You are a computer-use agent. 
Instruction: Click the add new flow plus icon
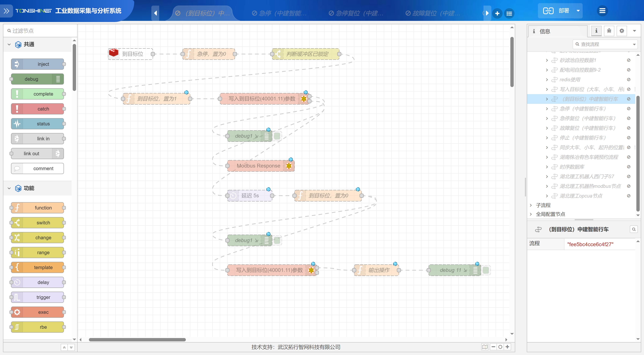497,13
